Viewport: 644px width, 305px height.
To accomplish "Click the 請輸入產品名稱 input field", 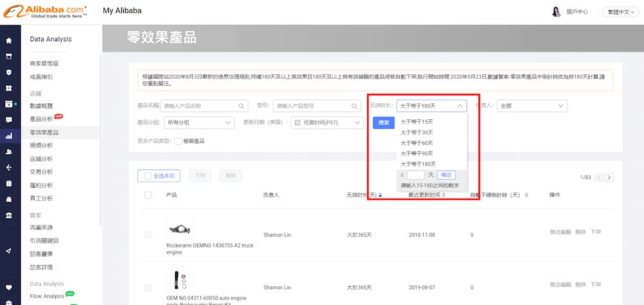I will [204, 106].
